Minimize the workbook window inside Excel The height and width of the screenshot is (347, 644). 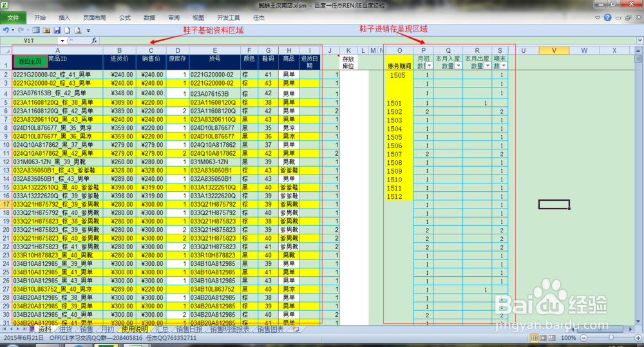click(618, 17)
